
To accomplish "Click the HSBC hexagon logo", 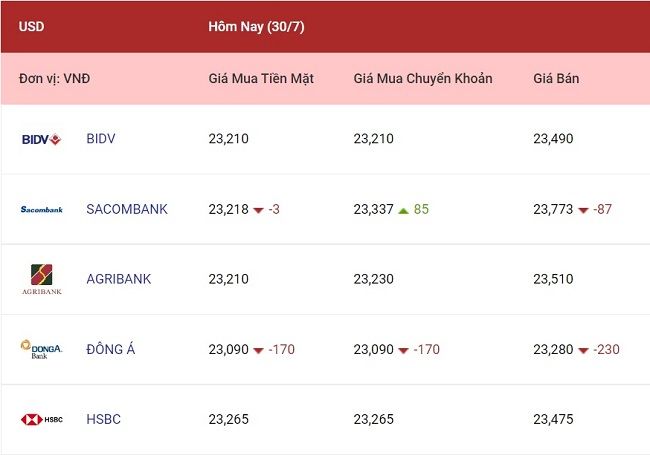I will (41, 419).
